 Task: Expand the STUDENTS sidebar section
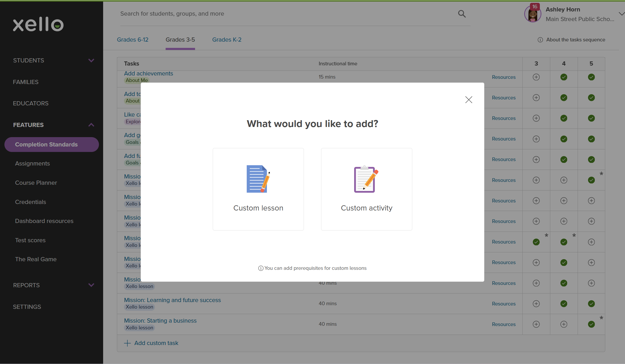[x=91, y=60]
